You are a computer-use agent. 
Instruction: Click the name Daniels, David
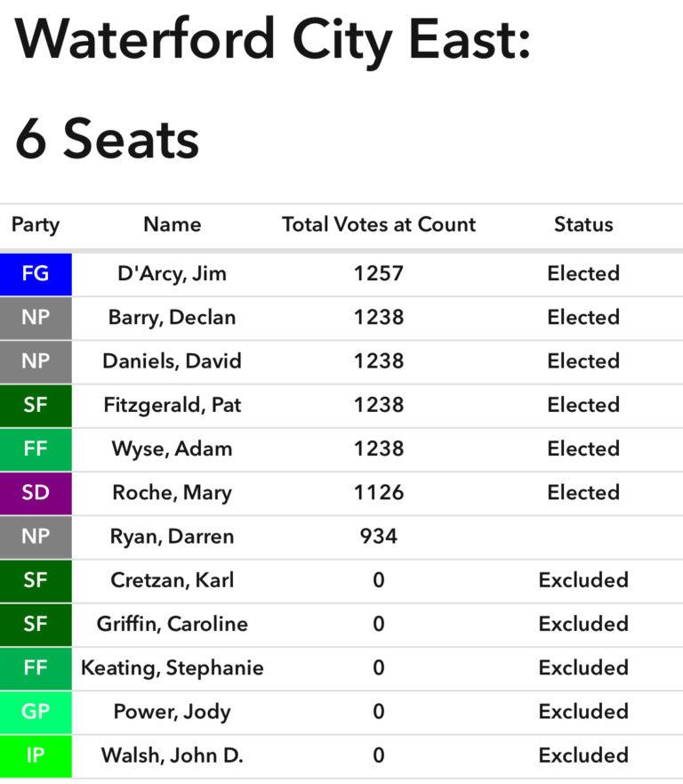click(x=172, y=361)
